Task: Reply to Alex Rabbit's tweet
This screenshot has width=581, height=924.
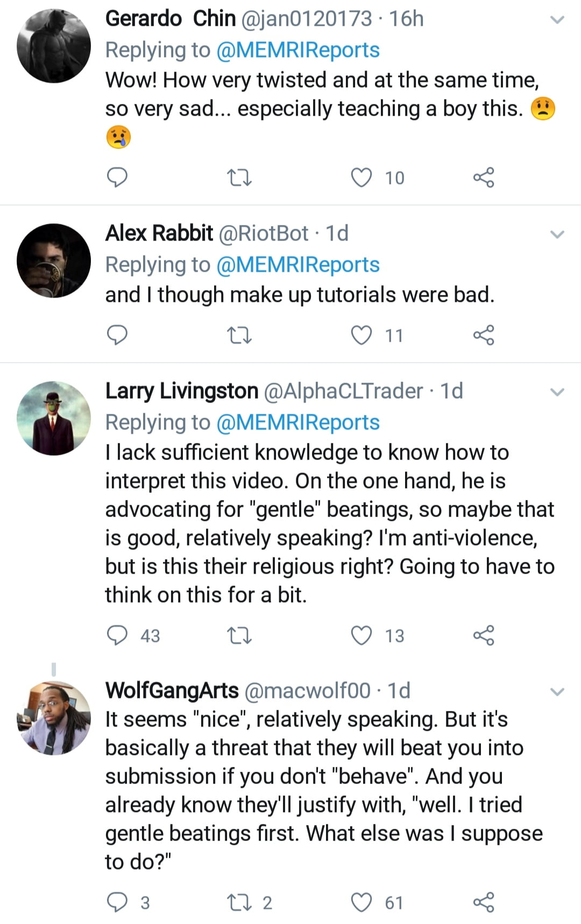Action: [x=117, y=335]
